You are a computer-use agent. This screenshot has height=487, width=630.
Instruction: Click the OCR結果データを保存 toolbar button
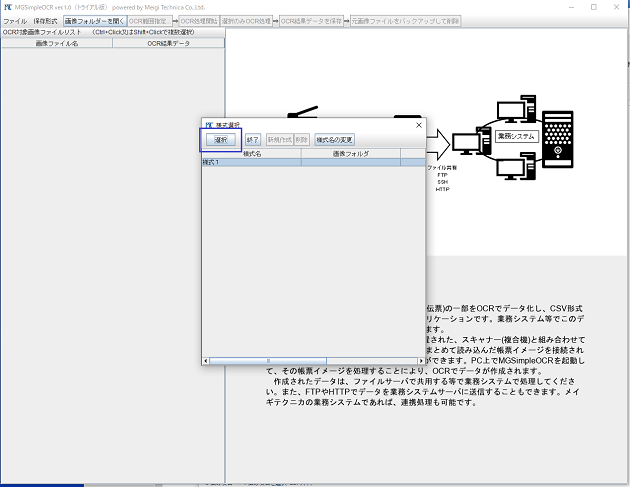click(x=311, y=21)
